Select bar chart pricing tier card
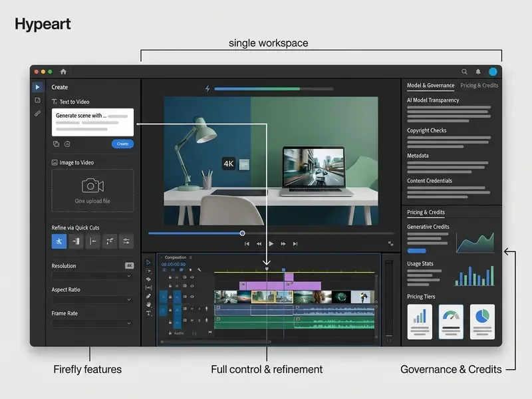The width and height of the screenshot is (532, 399). [420, 322]
